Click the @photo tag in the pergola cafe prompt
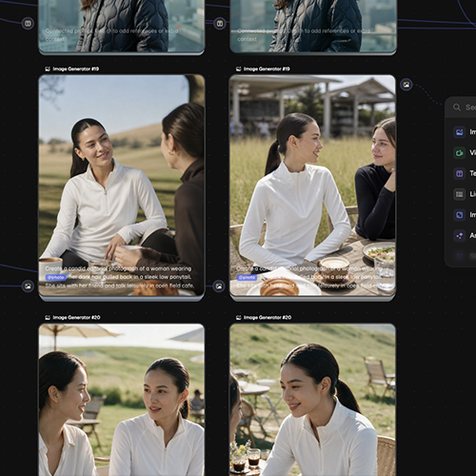Image resolution: width=476 pixels, height=476 pixels. (x=247, y=277)
